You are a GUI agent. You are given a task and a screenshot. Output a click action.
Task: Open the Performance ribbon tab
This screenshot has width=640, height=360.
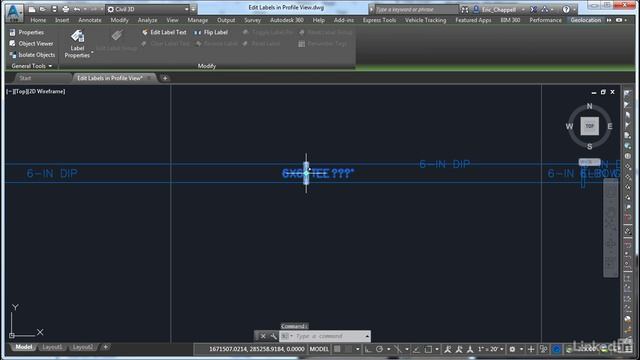pos(545,20)
